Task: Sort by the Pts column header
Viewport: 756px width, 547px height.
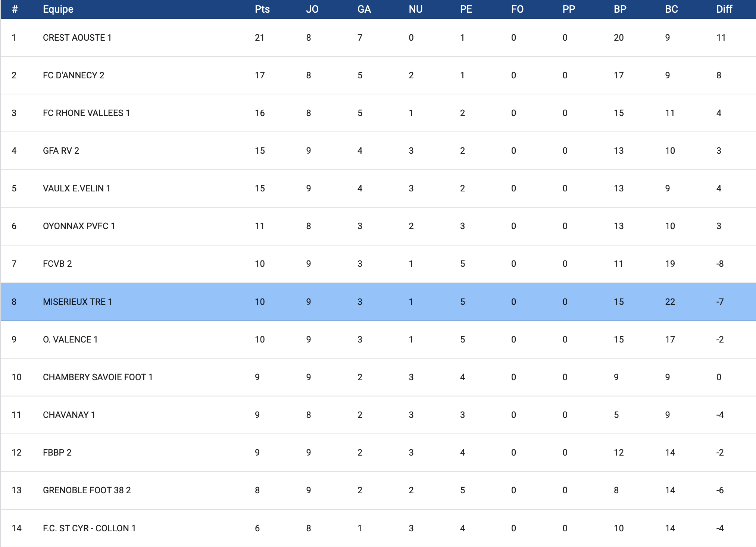Action: point(262,9)
